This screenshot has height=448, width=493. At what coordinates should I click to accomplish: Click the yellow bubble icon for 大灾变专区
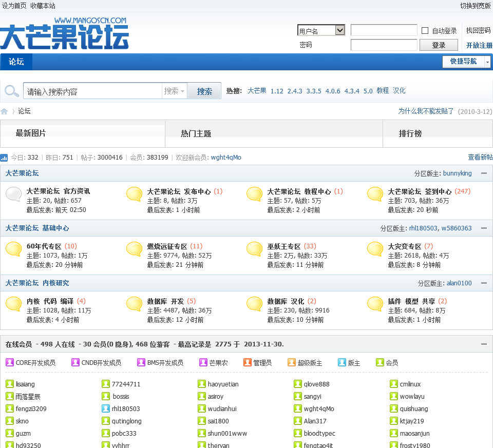tap(375, 249)
